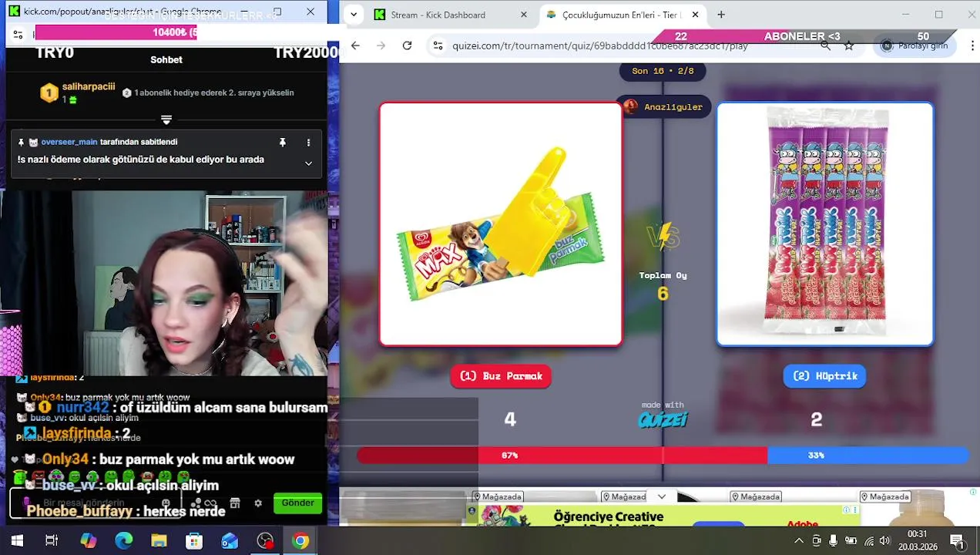Open the AdChoices info icon on the banner

tap(846, 510)
